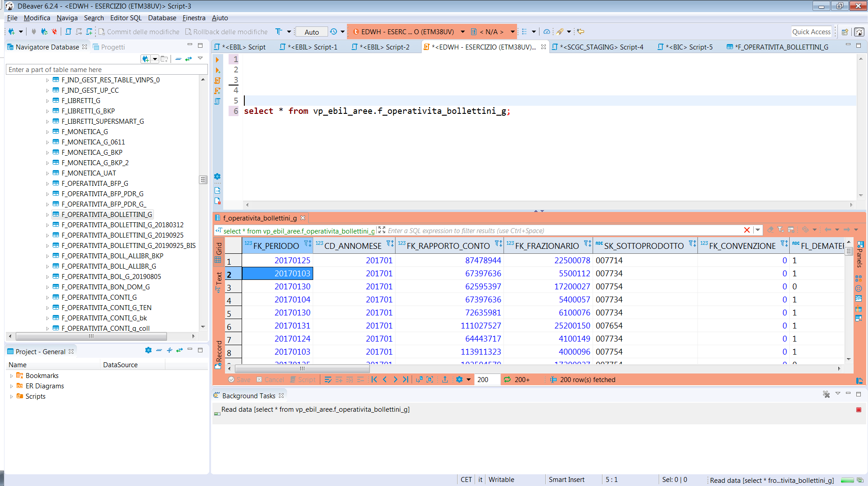Open the Editor SQL menu
The image size is (868, 486).
point(126,18)
